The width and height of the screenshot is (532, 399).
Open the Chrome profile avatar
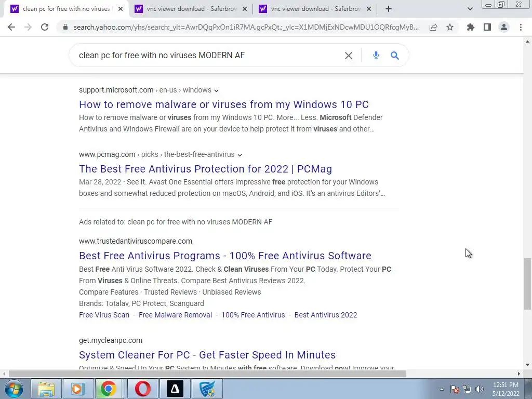(504, 27)
